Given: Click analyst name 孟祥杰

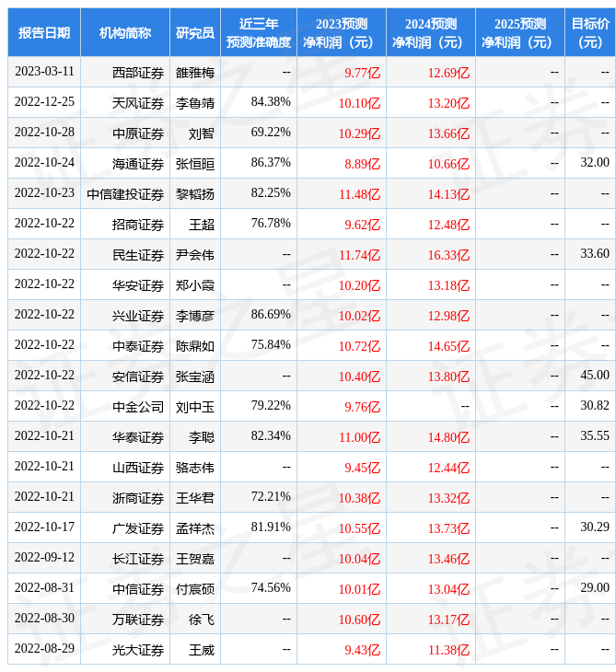Looking at the screenshot, I should pos(195,527).
